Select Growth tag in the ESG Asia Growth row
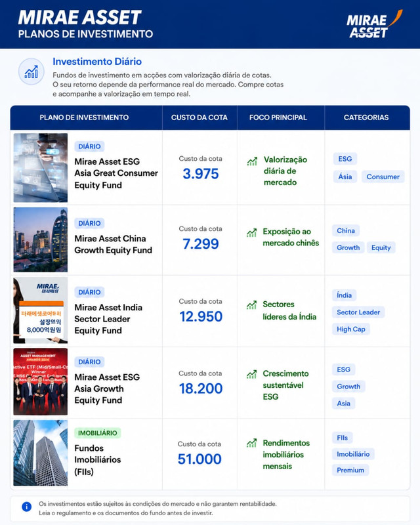 pyautogui.click(x=348, y=387)
